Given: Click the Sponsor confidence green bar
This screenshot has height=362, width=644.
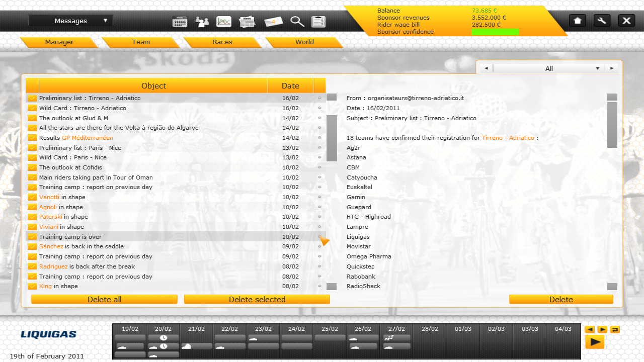Looking at the screenshot, I should pos(495,32).
